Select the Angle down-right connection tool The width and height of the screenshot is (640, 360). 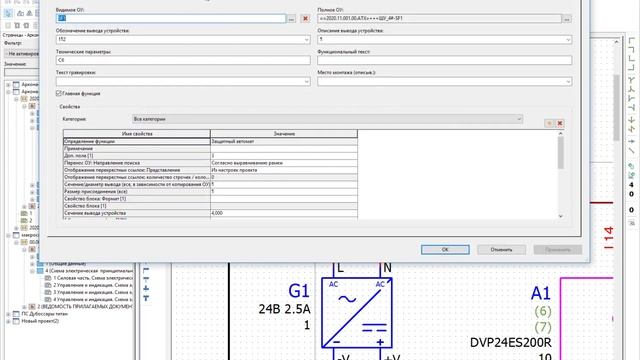(x=631, y=41)
